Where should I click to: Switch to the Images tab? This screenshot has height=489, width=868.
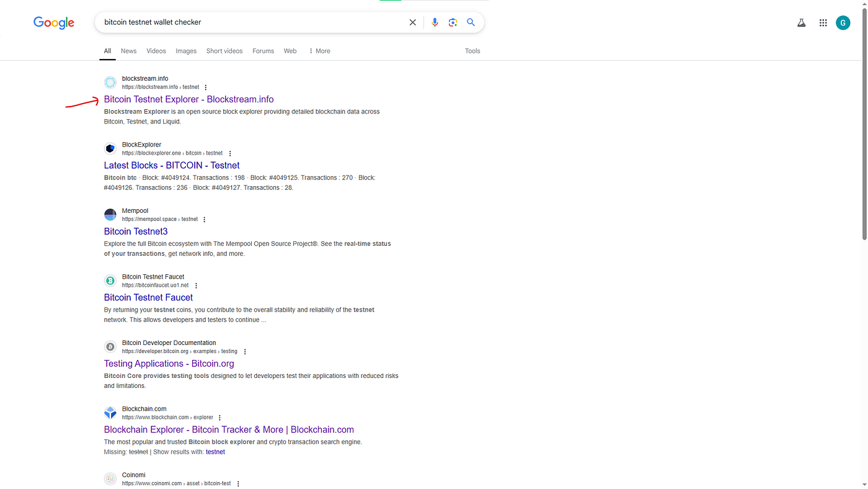click(x=186, y=51)
